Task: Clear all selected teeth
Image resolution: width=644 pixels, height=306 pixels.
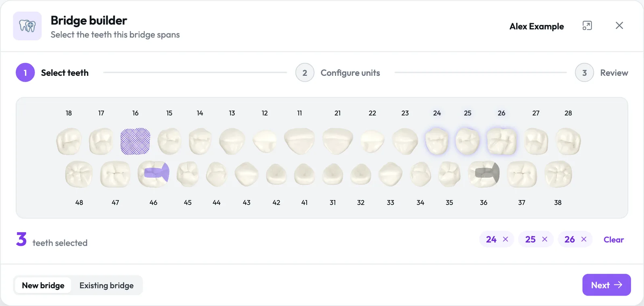Action: (x=614, y=239)
